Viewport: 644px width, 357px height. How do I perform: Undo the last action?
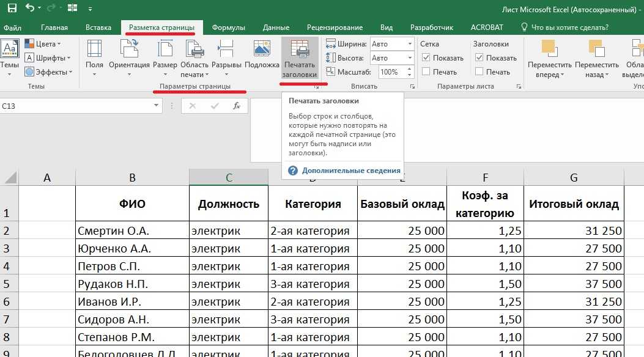click(x=29, y=8)
